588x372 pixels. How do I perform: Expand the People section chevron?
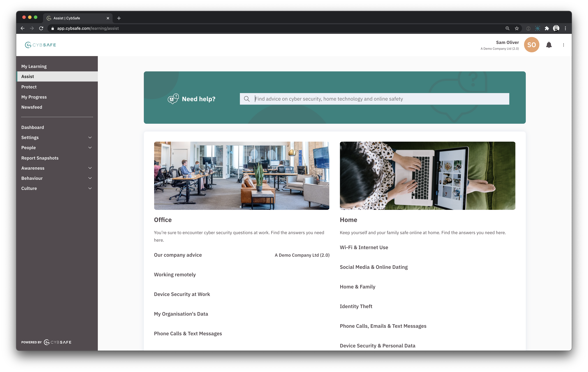point(90,148)
